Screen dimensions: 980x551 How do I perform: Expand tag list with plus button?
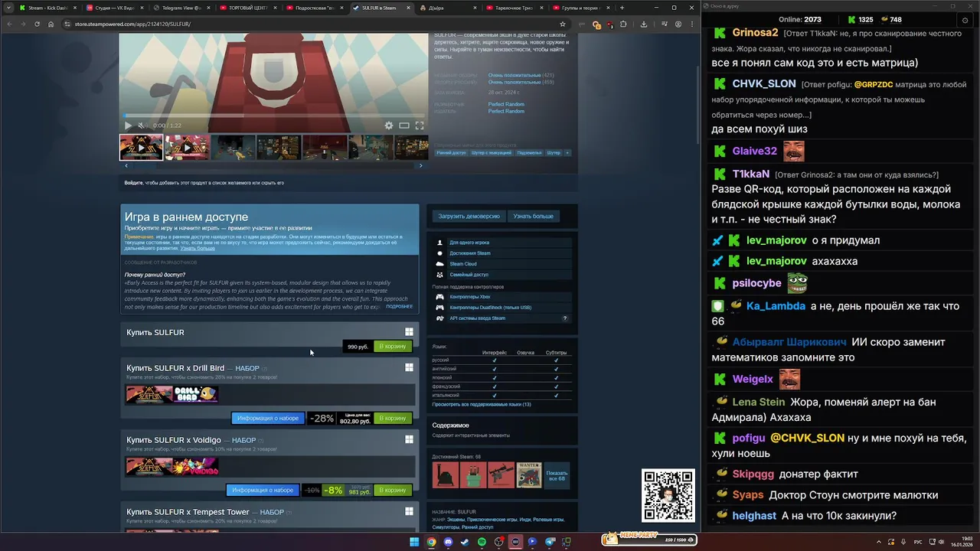pyautogui.click(x=567, y=152)
